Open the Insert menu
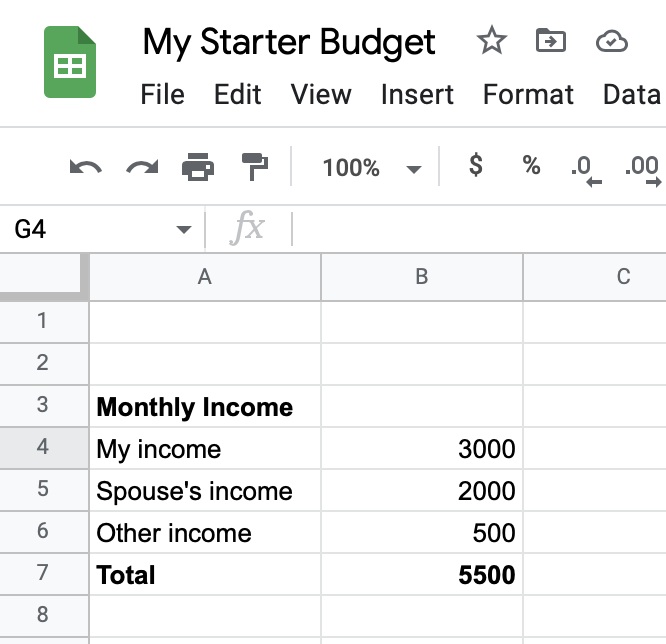Viewport: 666px width, 644px height. click(x=417, y=94)
